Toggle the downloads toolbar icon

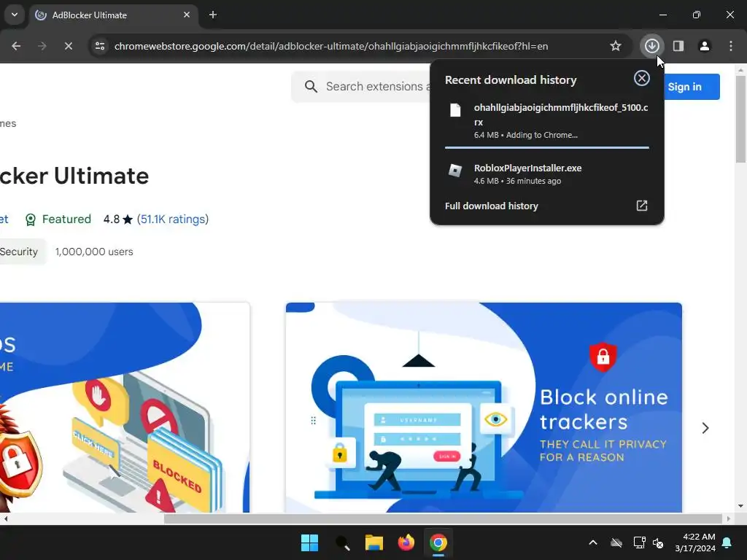[652, 46]
